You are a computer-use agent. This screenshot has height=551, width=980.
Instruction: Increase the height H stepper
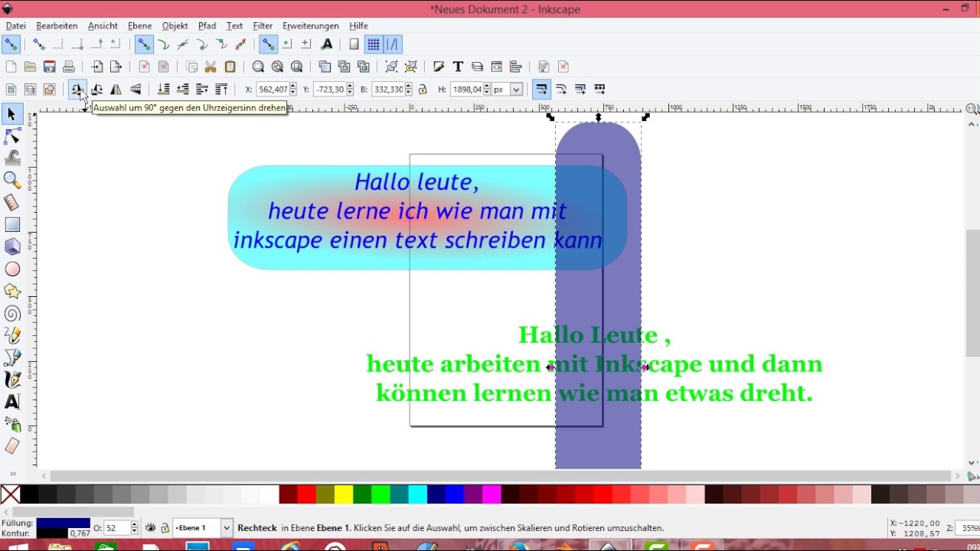pyautogui.click(x=485, y=86)
